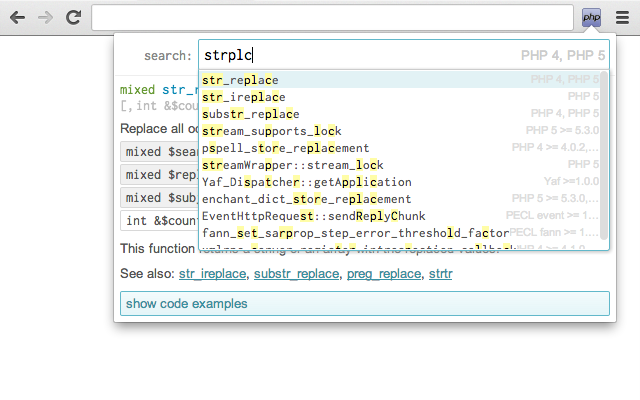The width and height of the screenshot is (640, 400).
Task: Choose substr_replace from suggestions
Action: (400, 114)
